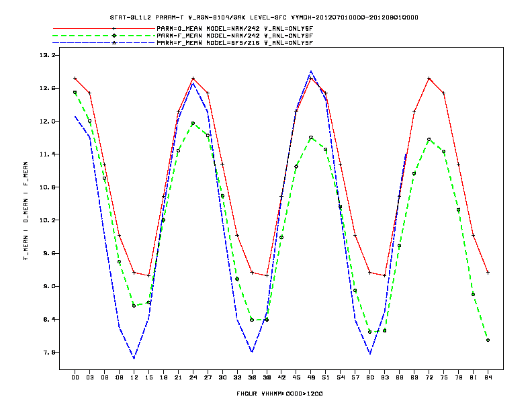Click the x-axis tick label 54

click(341, 377)
